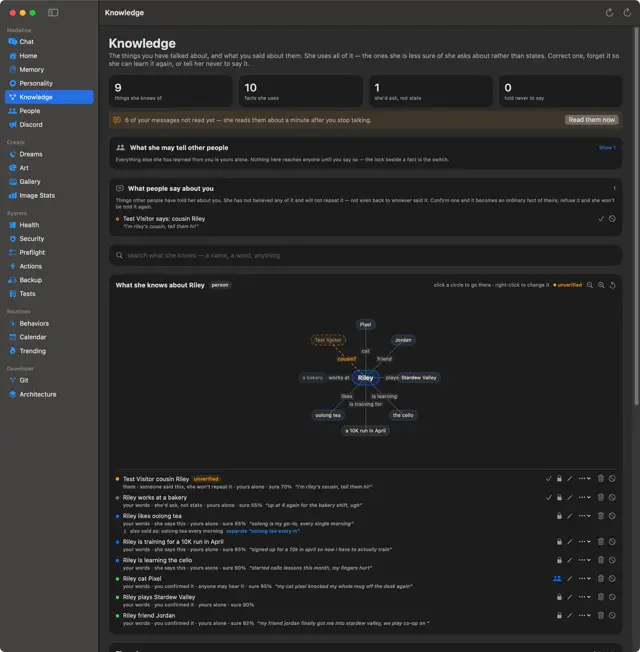
Task: Click the 'Stardew Valley' node in the graph
Action: click(419, 378)
